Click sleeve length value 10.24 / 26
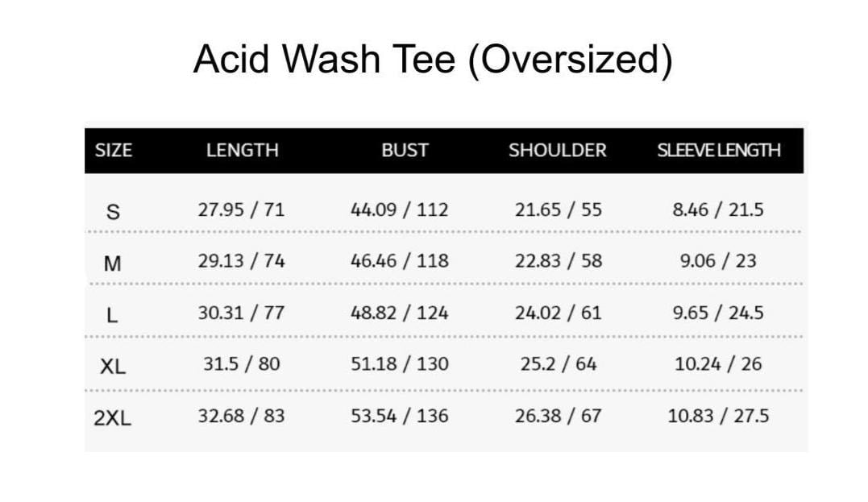Viewport: 868px width, 502px height. pos(718,364)
